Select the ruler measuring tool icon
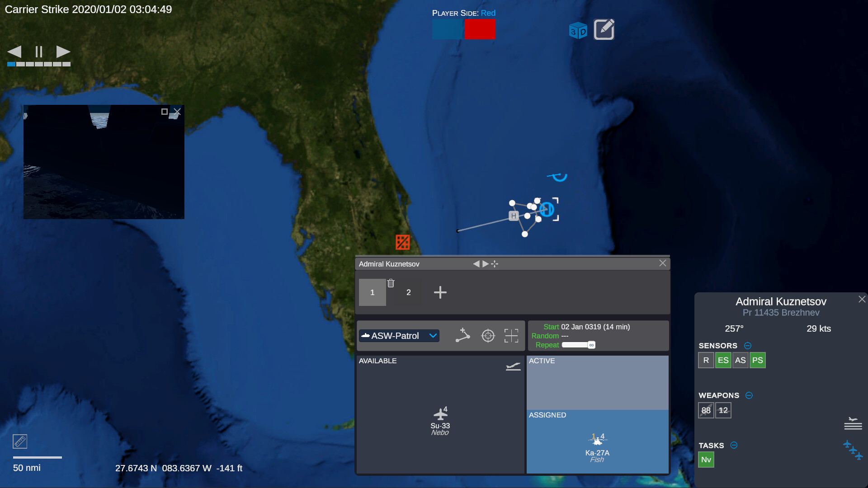Viewport: 868px width, 488px height. pyautogui.click(x=19, y=441)
